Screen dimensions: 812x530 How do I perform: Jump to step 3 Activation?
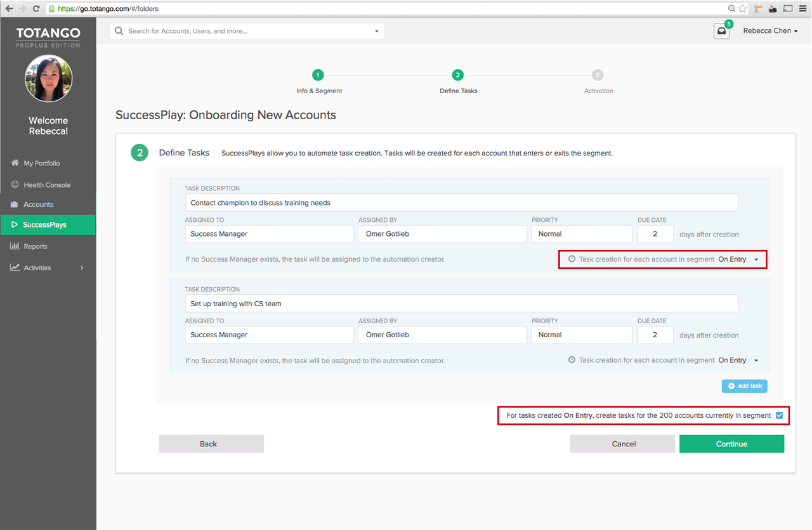coord(598,81)
